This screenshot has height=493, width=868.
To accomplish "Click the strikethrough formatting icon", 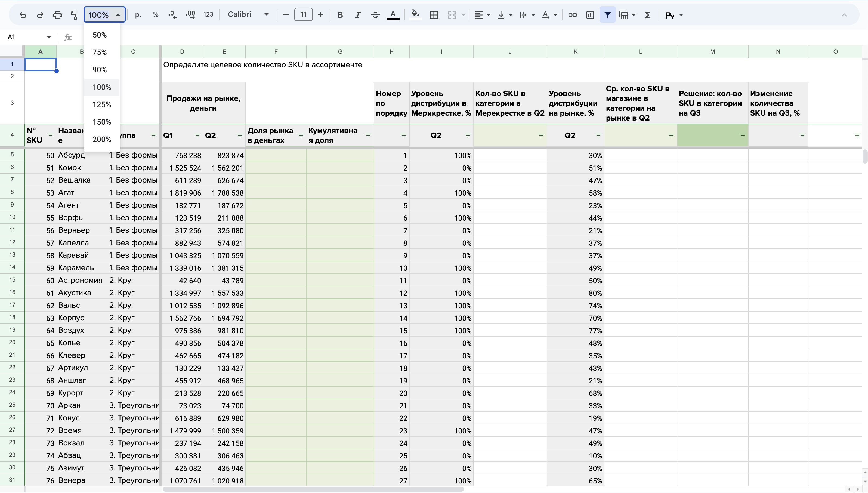I will click(x=375, y=15).
